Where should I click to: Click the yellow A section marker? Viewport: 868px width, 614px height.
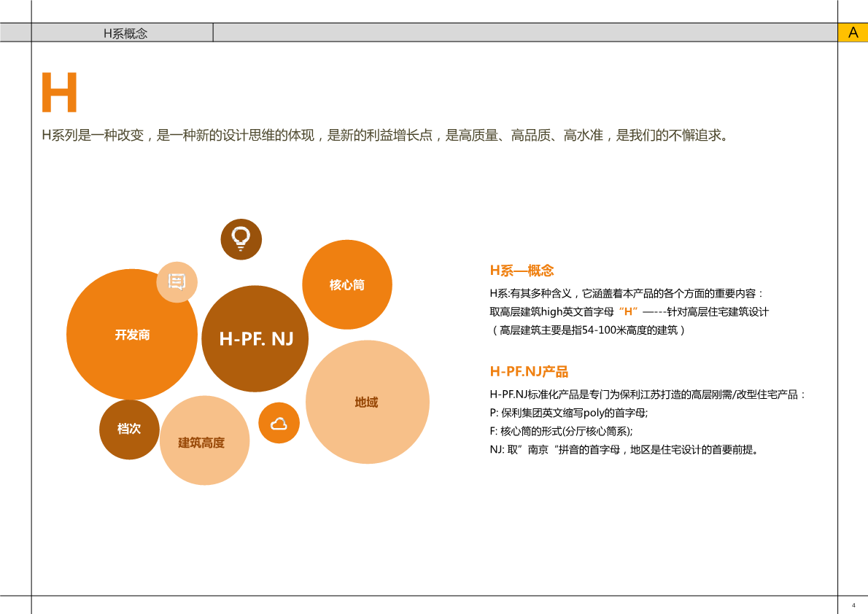point(853,33)
